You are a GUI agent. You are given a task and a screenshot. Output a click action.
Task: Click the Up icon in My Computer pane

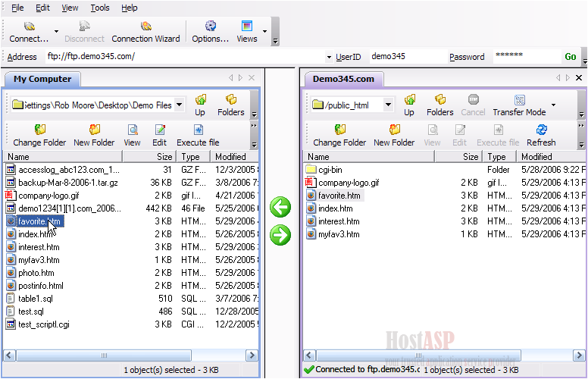coord(200,105)
